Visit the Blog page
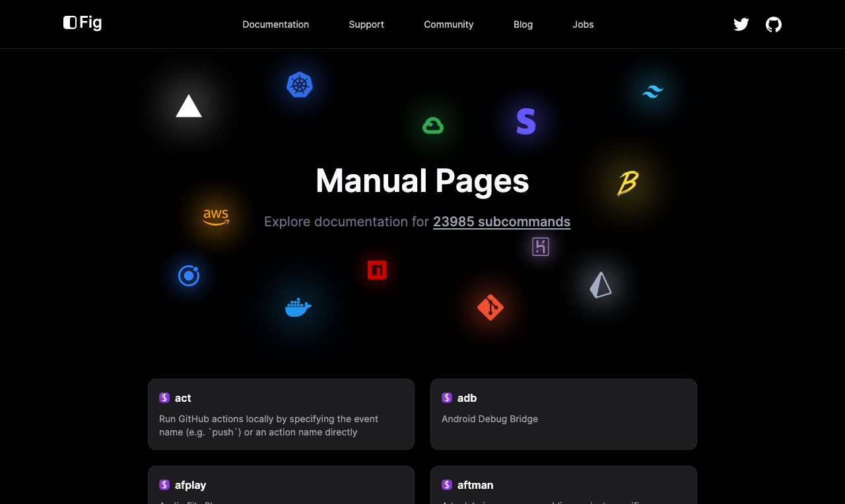The image size is (845, 504). [x=523, y=24]
